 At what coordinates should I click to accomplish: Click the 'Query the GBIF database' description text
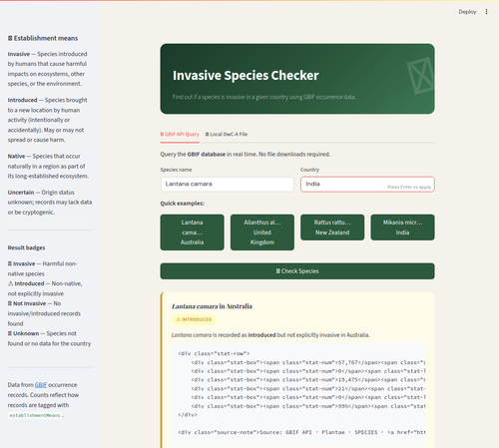tap(246, 155)
